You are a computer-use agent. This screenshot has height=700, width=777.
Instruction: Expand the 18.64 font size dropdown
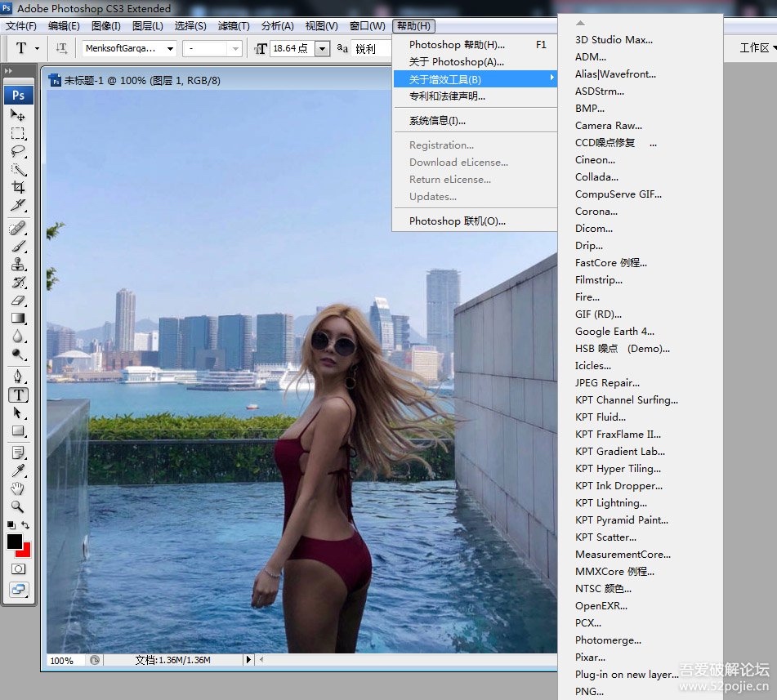click(322, 49)
